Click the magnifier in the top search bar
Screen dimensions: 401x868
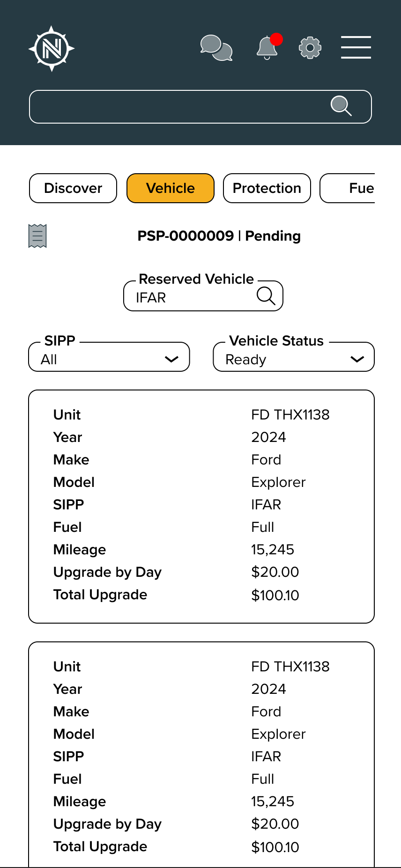coord(341,106)
